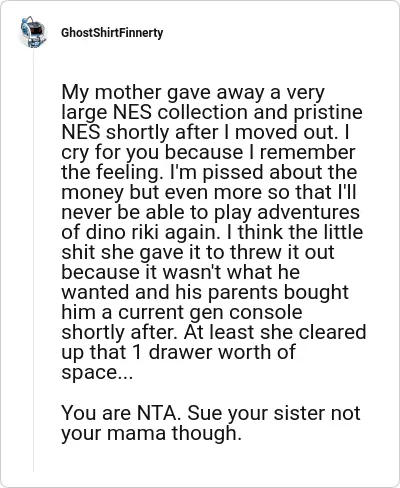Click the 'You are NTA' closing paragraph
The width and height of the screenshot is (400, 488).
click(211, 423)
